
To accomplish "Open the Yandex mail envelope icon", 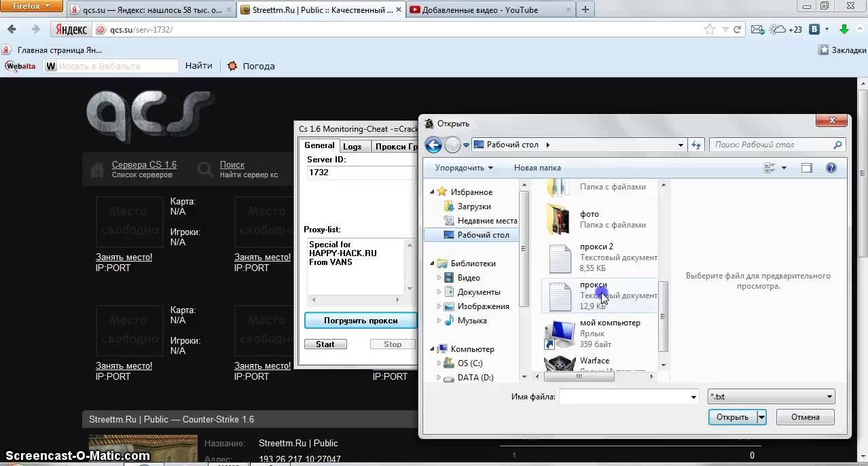I will coord(757,30).
